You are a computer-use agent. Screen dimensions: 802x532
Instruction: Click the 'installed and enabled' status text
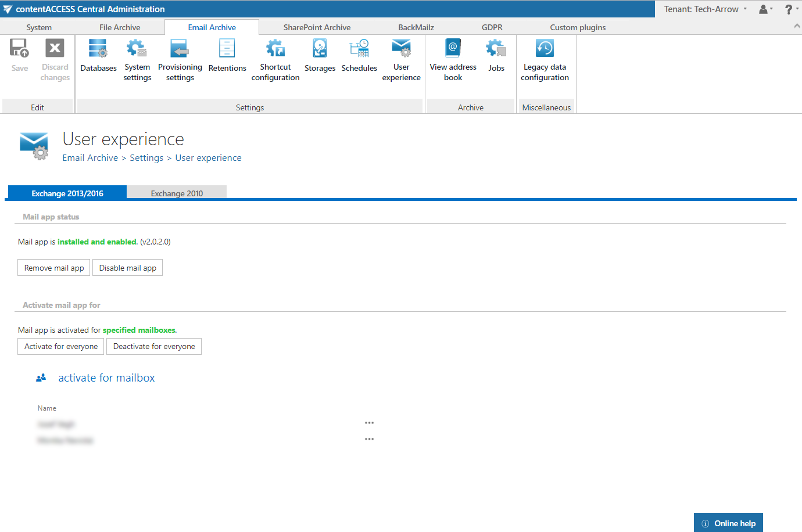tap(98, 242)
